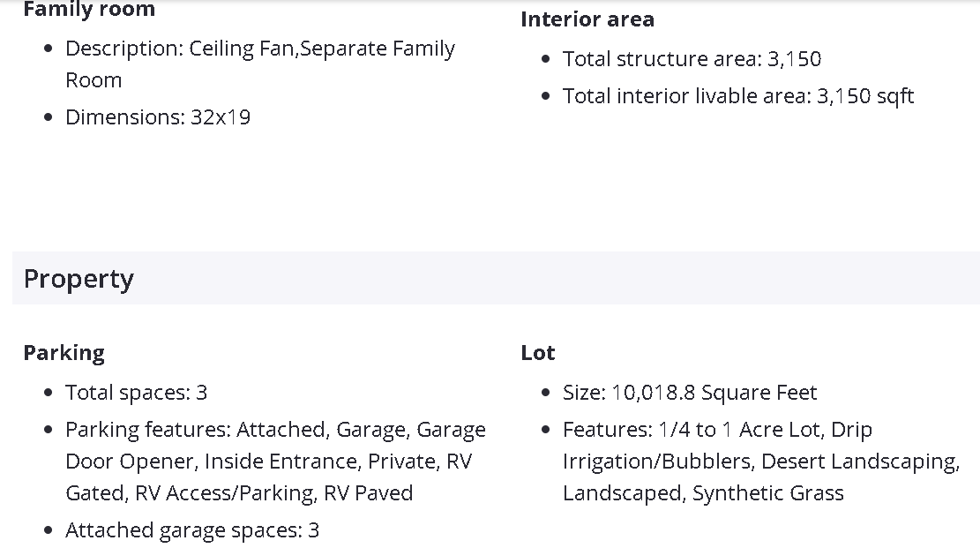
Task: Click the Attached garage spaces: 3 line
Action: pos(191,530)
